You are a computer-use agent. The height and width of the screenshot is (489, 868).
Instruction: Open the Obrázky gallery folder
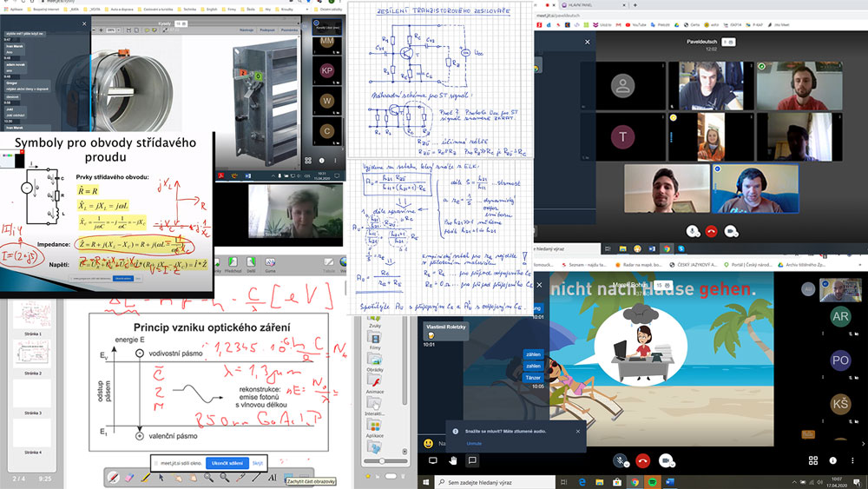click(375, 363)
